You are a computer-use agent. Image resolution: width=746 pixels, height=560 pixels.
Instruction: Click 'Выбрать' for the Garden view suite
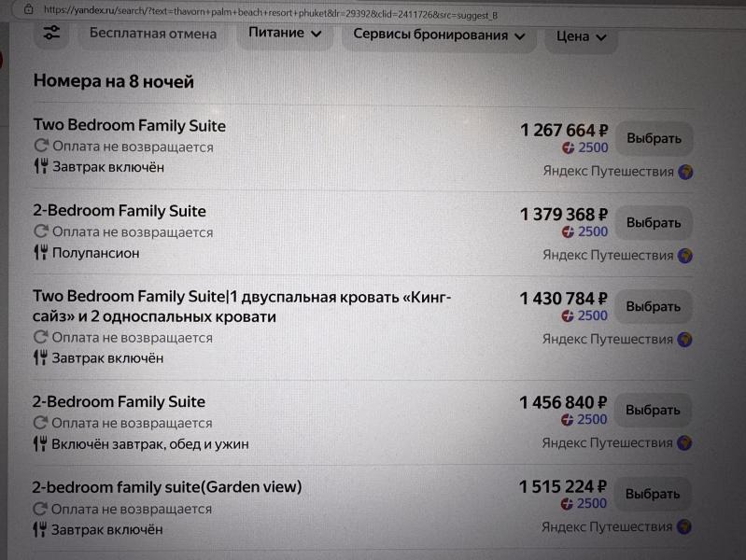coord(653,495)
